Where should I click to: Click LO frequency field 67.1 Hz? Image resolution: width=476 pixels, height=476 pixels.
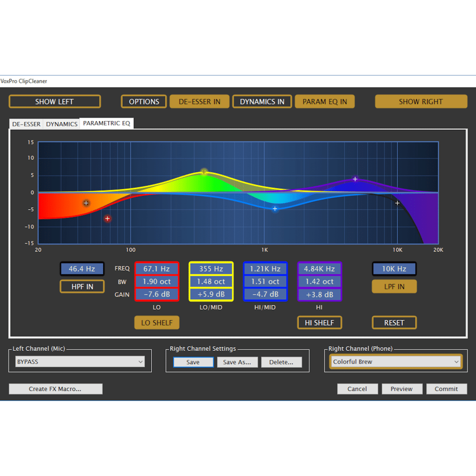click(x=157, y=269)
